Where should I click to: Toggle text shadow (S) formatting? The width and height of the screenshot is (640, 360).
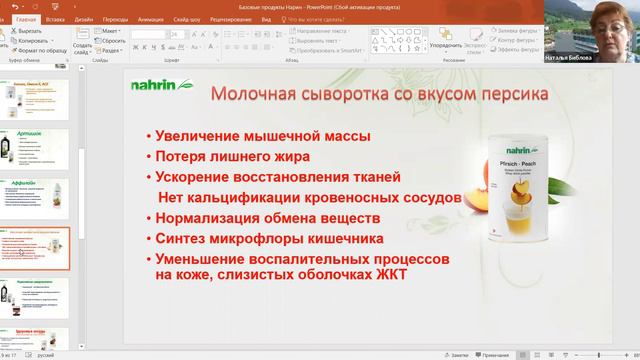coord(163,47)
